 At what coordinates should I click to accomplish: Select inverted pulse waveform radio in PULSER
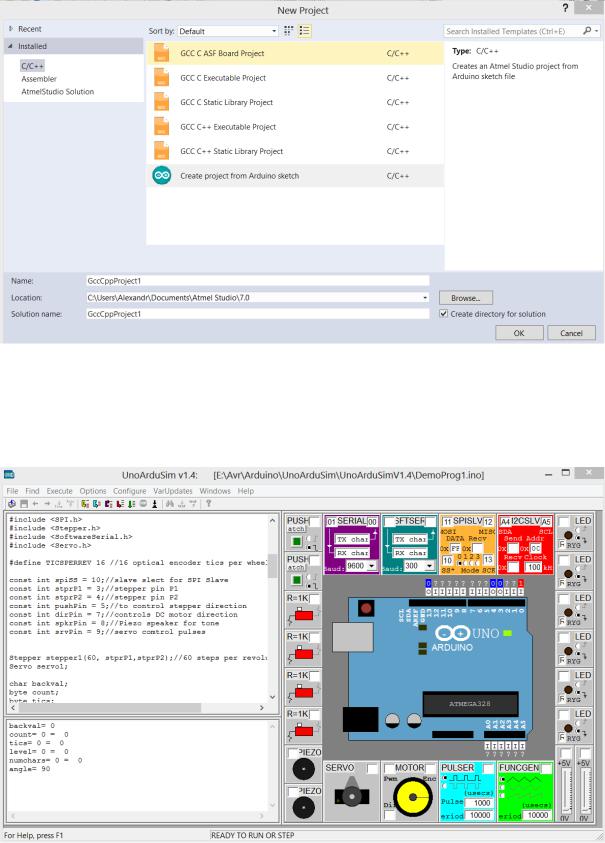pos(444,786)
